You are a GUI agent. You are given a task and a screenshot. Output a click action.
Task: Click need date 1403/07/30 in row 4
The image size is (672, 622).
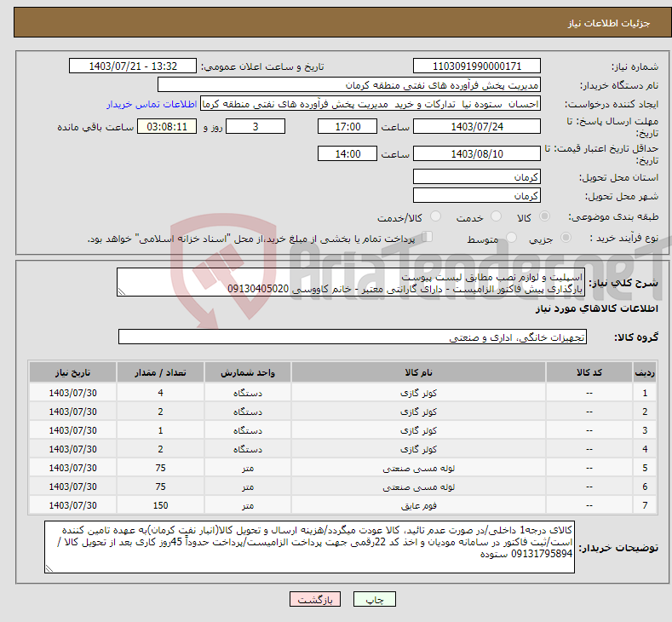pyautogui.click(x=73, y=449)
